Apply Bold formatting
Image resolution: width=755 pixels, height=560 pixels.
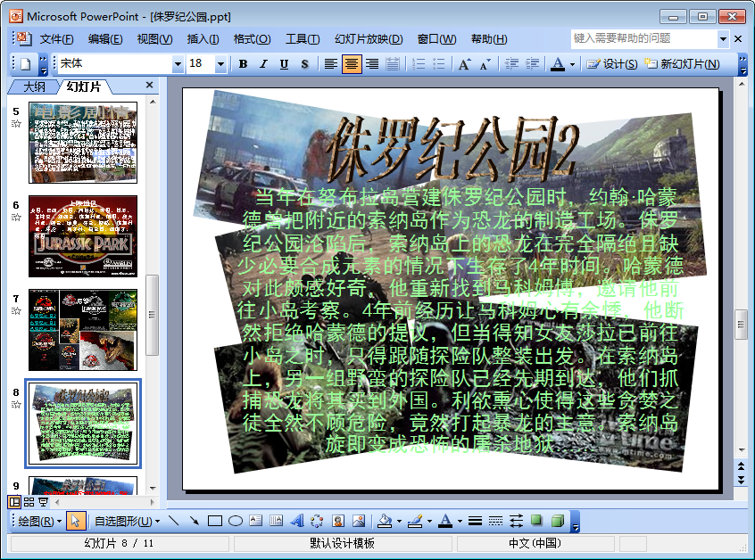[243, 63]
